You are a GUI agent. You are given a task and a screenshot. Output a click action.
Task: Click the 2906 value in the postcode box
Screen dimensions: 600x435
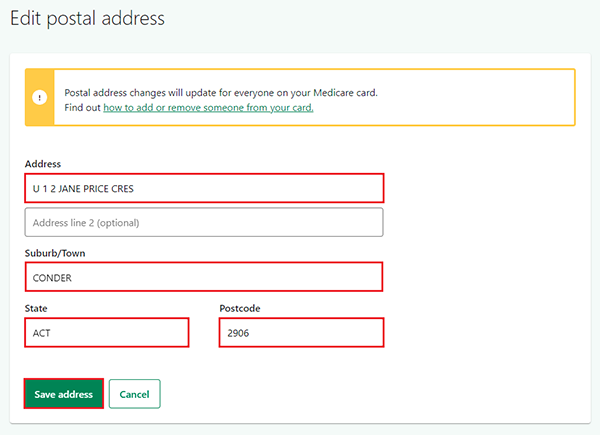pyautogui.click(x=238, y=332)
